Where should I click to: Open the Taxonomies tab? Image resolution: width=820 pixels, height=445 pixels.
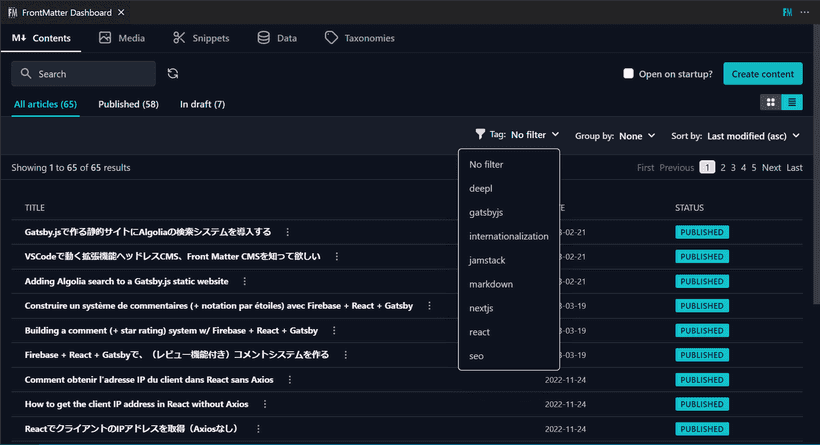(x=360, y=38)
